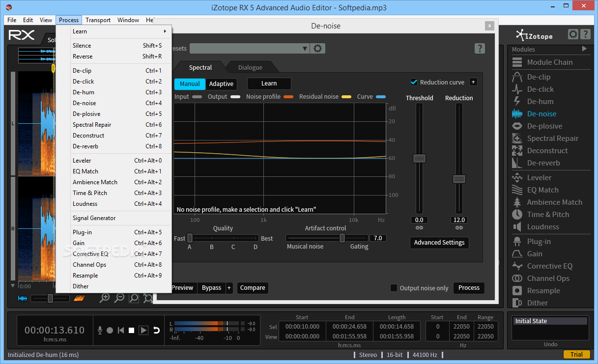
Task: Toggle Bypass in De-noise window
Action: coord(211,288)
